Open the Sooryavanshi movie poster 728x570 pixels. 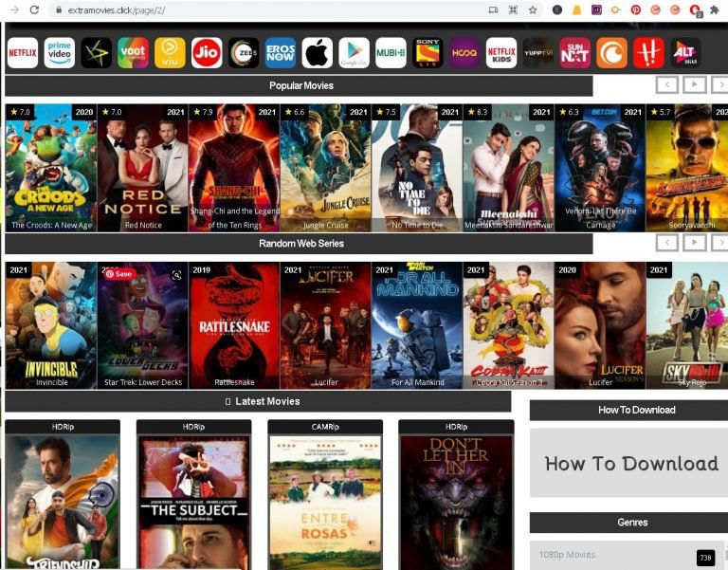687,168
